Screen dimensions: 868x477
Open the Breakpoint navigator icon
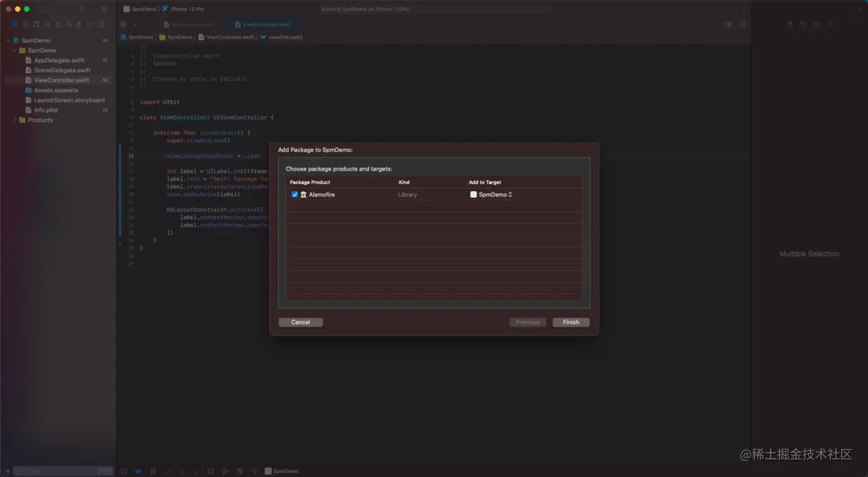[x=90, y=24]
